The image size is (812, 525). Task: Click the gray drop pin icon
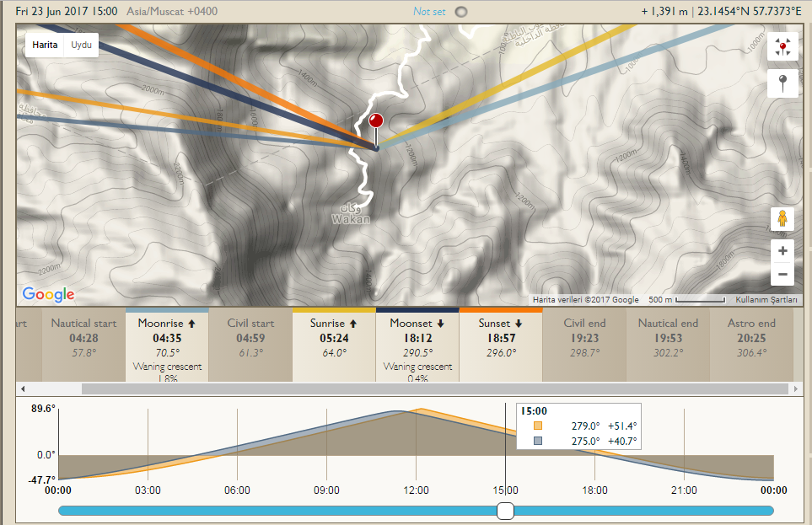point(782,83)
